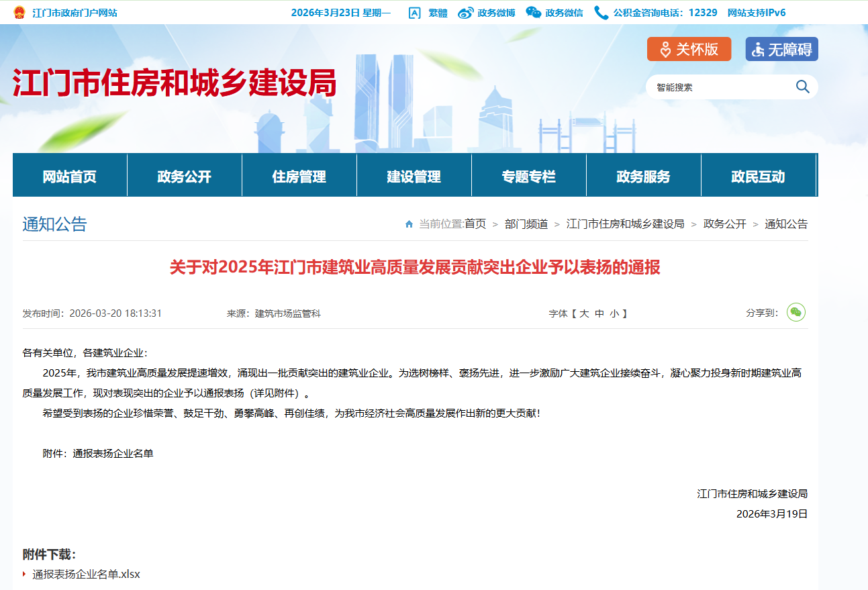This screenshot has height=590, width=868.
Task: Set font size to 小
Action: tap(614, 313)
